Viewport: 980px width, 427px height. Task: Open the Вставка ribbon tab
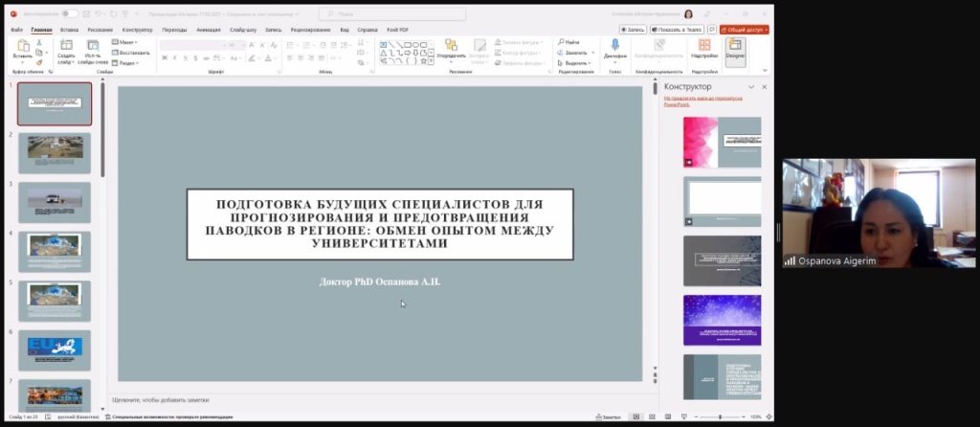(69, 30)
